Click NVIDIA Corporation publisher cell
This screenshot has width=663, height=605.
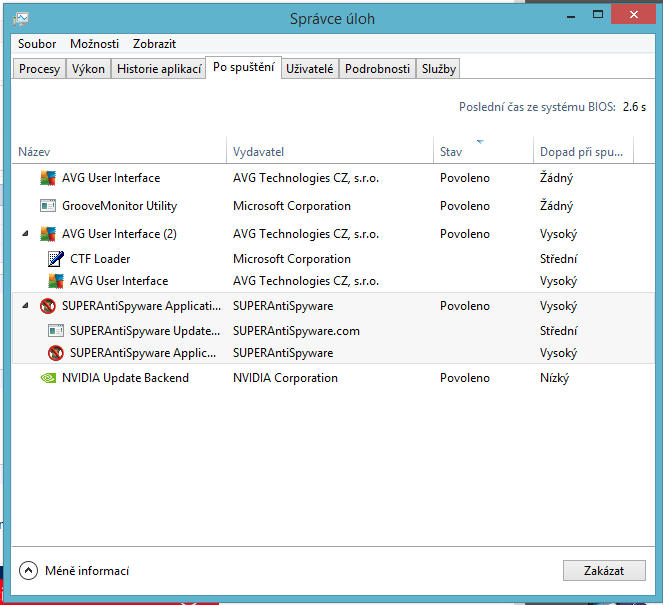[x=285, y=378]
